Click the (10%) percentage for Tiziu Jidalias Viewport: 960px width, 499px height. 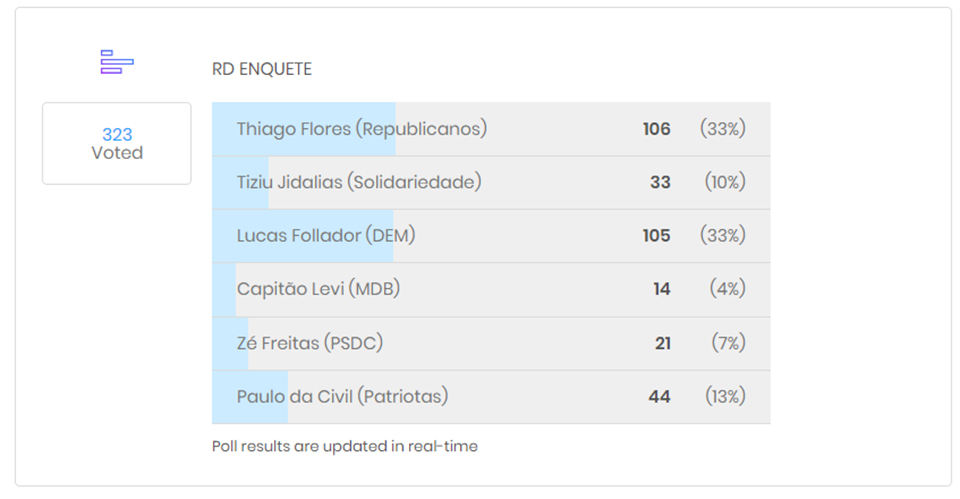tap(724, 182)
